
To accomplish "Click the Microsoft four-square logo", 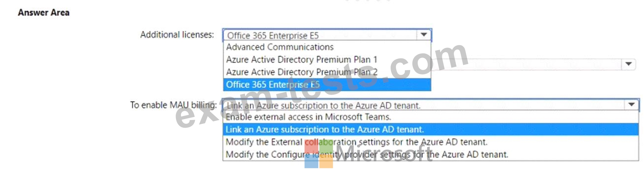I will (x=319, y=154).
